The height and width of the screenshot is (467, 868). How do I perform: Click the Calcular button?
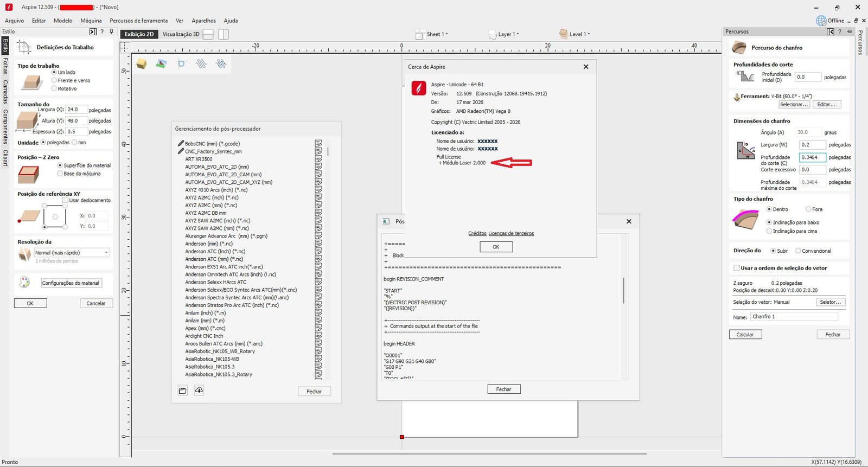(x=745, y=335)
